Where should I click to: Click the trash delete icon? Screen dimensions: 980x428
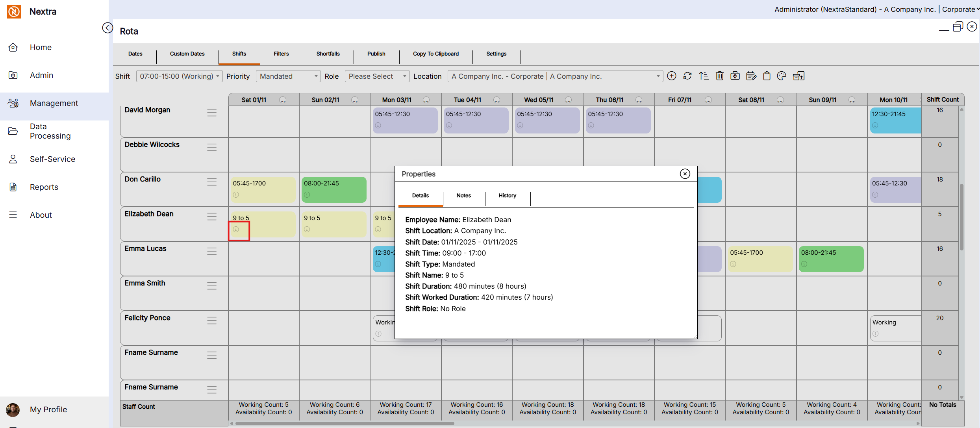(x=719, y=76)
